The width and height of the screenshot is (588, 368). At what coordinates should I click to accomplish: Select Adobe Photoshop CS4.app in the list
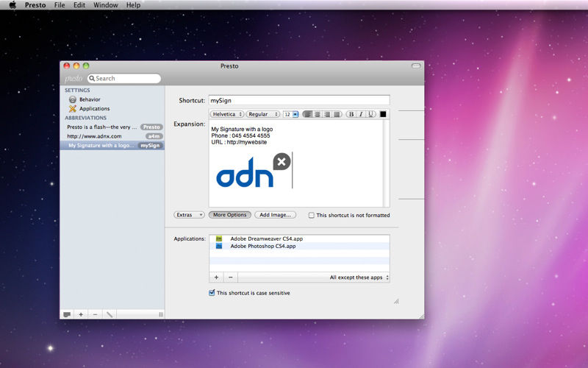pyautogui.click(x=299, y=246)
